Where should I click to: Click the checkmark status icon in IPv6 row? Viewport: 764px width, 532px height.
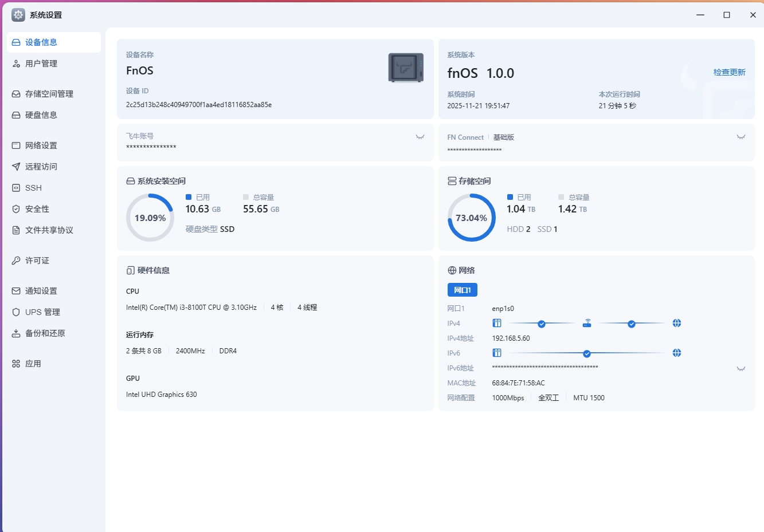point(587,354)
